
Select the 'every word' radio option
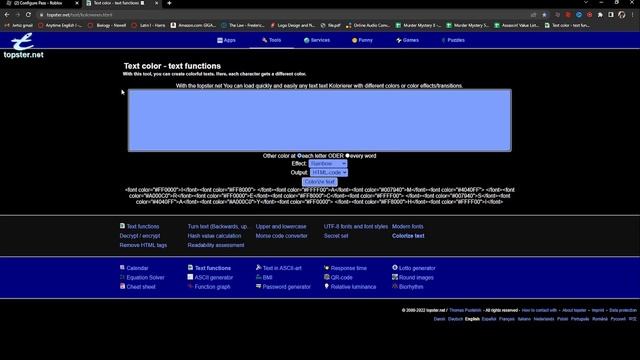click(347, 156)
